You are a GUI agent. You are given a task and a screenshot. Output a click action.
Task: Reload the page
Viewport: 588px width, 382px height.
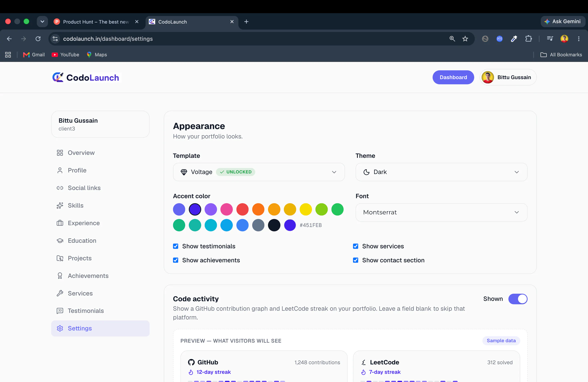[38, 39]
